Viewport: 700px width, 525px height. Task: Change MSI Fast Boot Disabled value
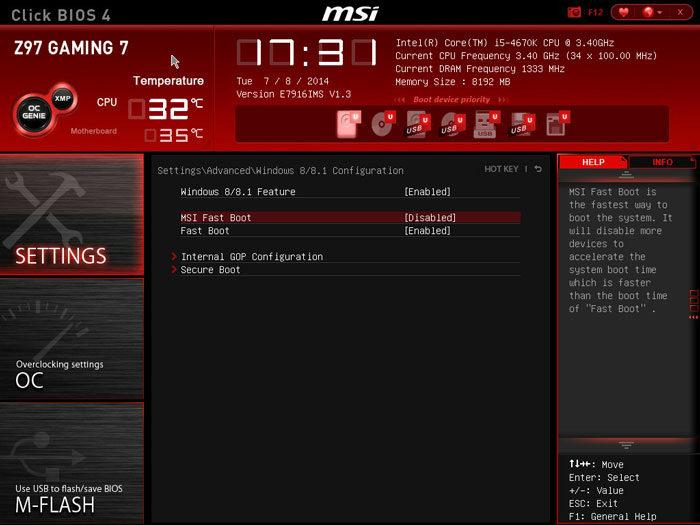click(430, 218)
